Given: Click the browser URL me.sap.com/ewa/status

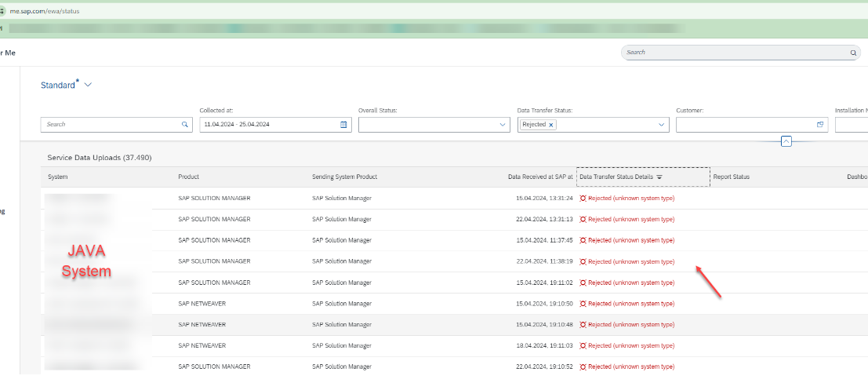Looking at the screenshot, I should coord(44,11).
